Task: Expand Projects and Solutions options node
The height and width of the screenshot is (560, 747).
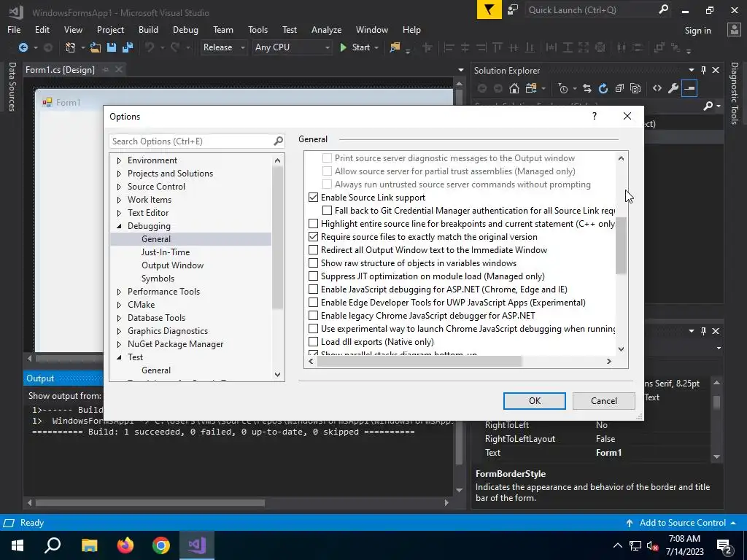Action: (x=119, y=174)
